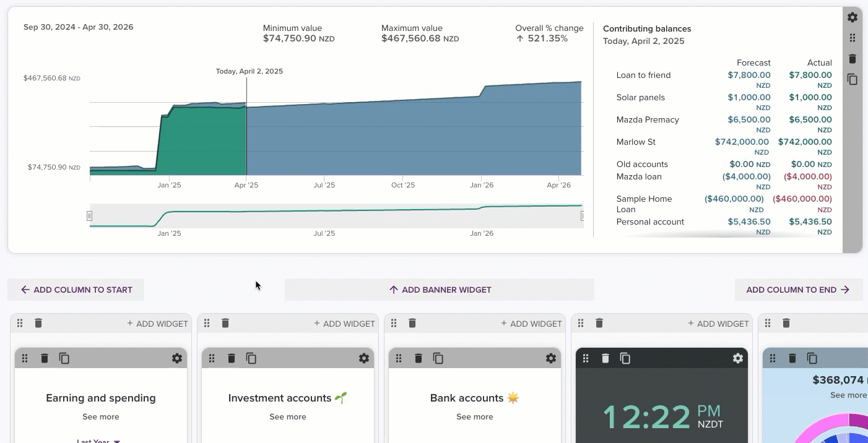Grab the banner widget drag handle
This screenshot has width=868, height=443.
[853, 38]
